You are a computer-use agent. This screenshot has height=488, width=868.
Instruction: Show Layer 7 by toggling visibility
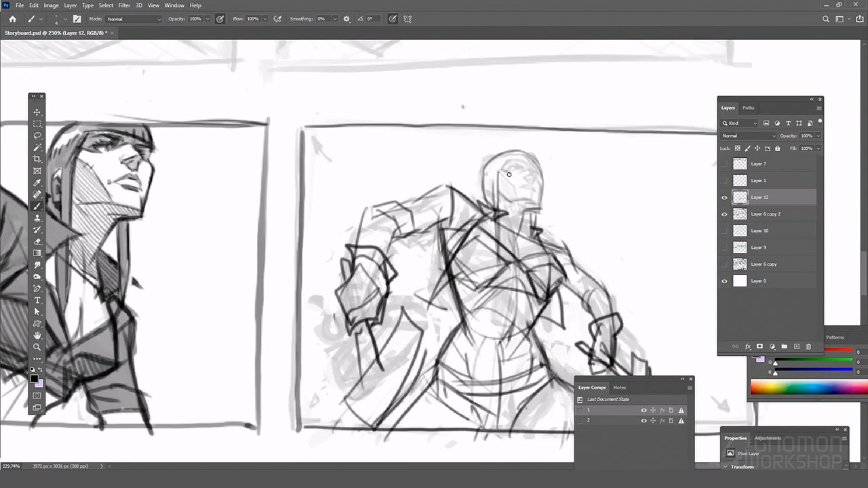coord(724,164)
